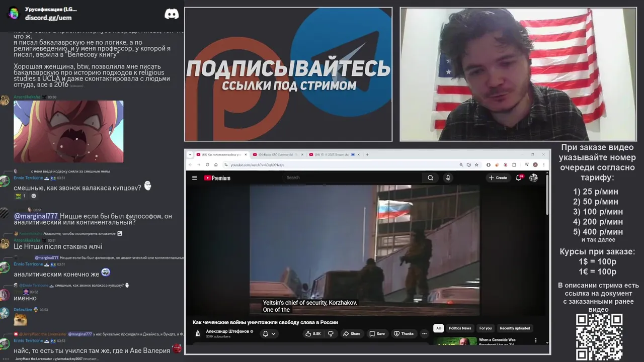Click the YouTube search input field
Image resolution: width=644 pixels, height=362 pixels.
353,177
